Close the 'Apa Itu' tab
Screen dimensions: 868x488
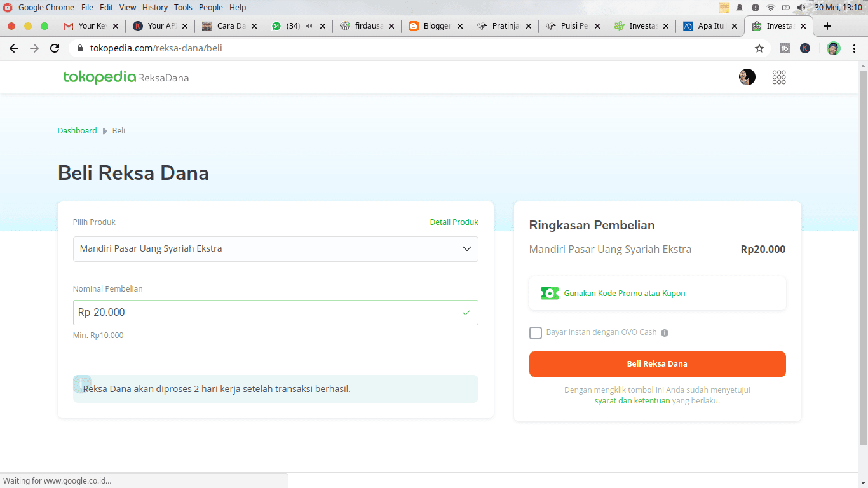pyautogui.click(x=734, y=26)
